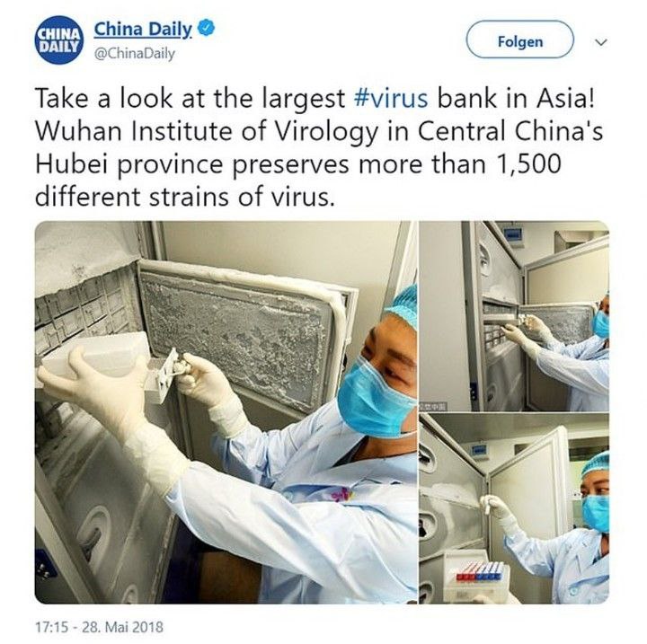The image size is (647, 644).
Task: View the bottom-right photo with vial rack
Action: pyautogui.click(x=514, y=509)
